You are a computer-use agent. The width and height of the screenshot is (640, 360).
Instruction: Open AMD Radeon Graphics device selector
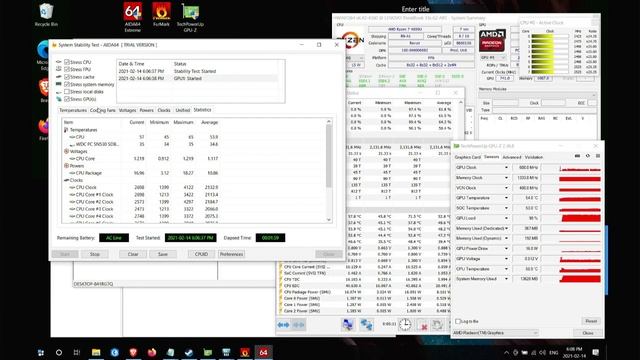click(x=496, y=333)
